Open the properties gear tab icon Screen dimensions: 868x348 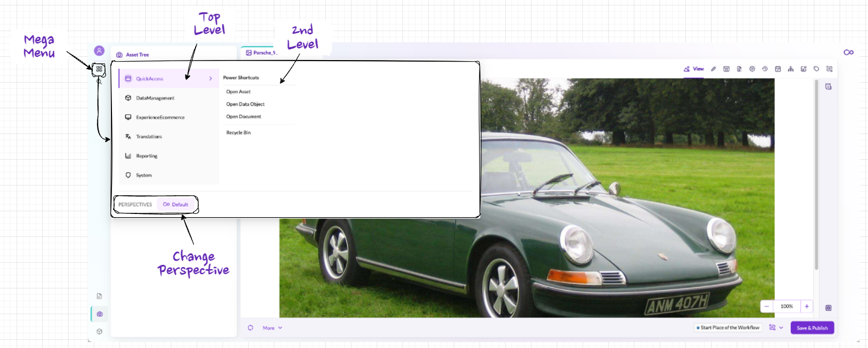tap(752, 69)
